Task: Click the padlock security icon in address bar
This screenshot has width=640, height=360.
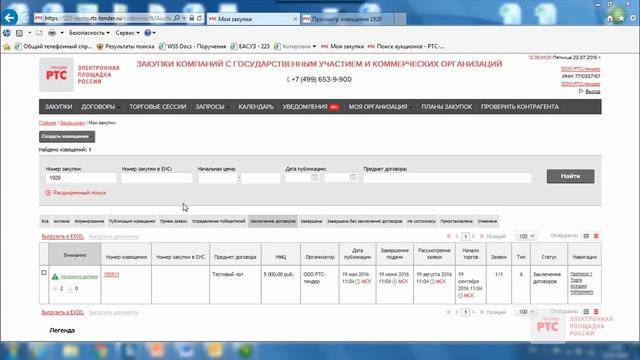Action: point(191,18)
